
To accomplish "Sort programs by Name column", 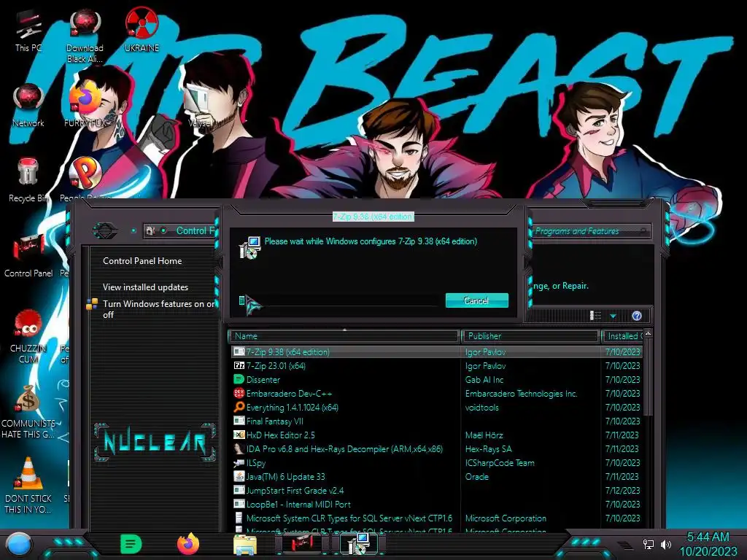I will tap(344, 336).
